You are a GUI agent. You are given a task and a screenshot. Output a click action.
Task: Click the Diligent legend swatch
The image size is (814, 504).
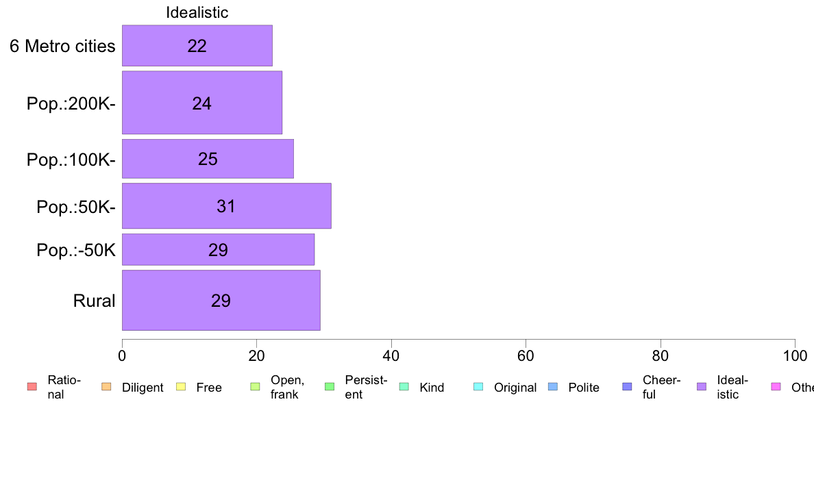click(x=106, y=387)
